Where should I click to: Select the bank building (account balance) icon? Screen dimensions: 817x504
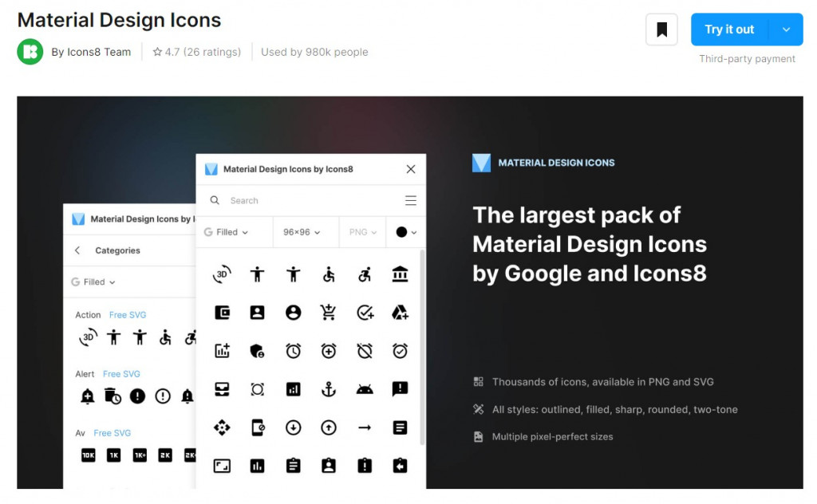pyautogui.click(x=400, y=274)
